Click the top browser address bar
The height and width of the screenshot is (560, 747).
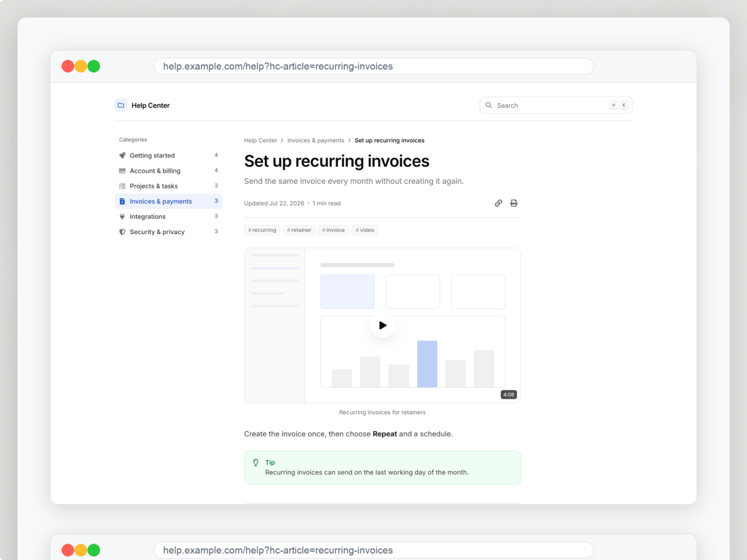tap(373, 66)
